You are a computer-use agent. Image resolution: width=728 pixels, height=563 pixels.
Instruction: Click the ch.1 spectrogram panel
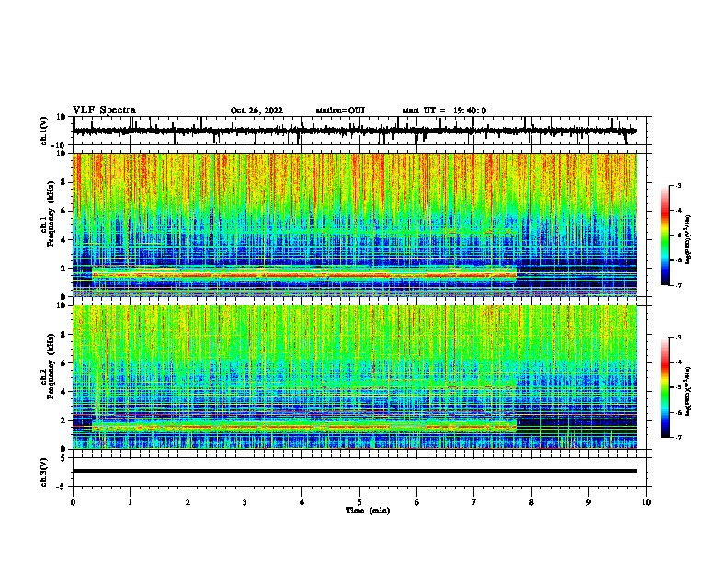tap(354, 224)
